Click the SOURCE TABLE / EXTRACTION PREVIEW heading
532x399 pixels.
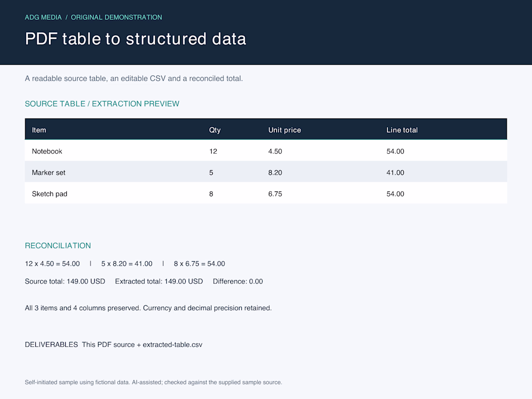coord(102,104)
